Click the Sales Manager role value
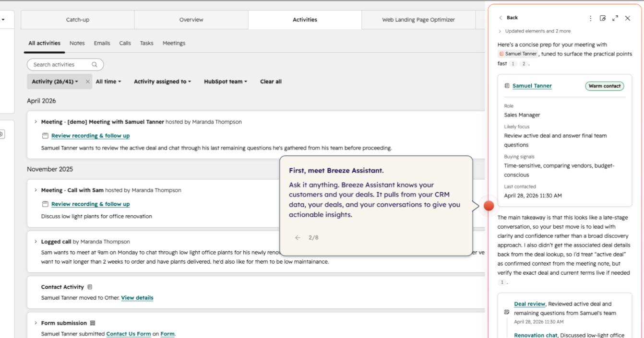The height and width of the screenshot is (338, 644). [522, 115]
